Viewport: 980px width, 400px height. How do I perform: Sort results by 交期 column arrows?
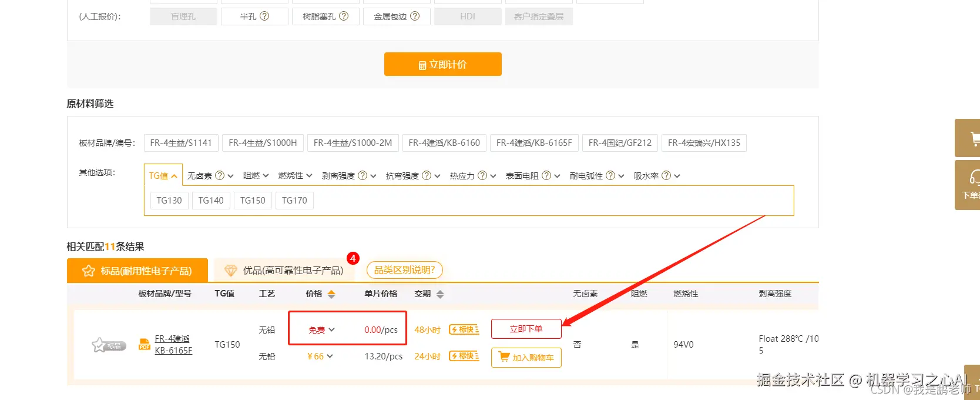point(440,294)
